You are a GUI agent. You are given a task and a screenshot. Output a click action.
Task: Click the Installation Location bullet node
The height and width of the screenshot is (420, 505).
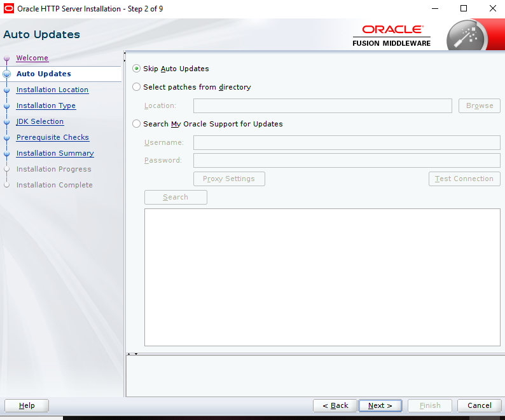point(7,90)
